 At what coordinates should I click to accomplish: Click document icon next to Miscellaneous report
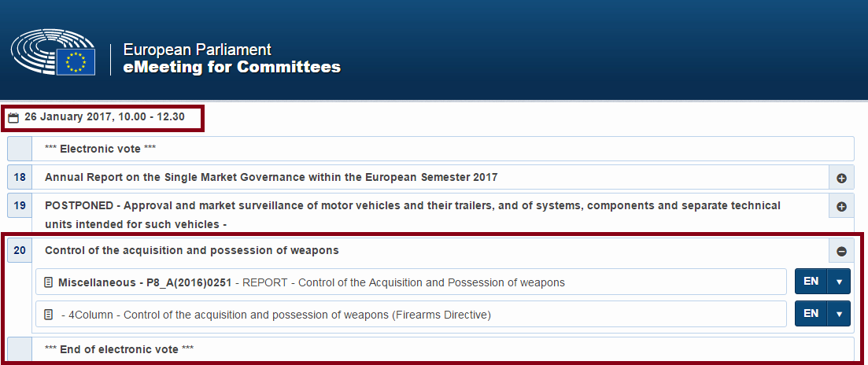coord(49,282)
